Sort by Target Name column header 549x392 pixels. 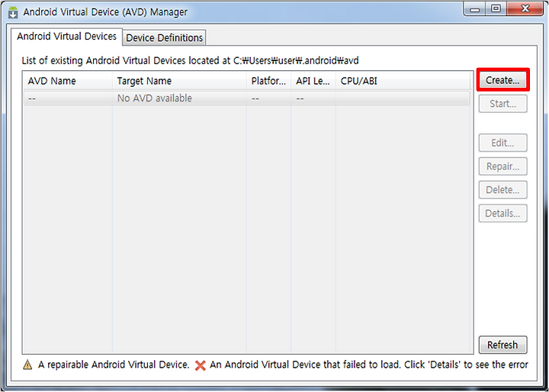pos(179,82)
